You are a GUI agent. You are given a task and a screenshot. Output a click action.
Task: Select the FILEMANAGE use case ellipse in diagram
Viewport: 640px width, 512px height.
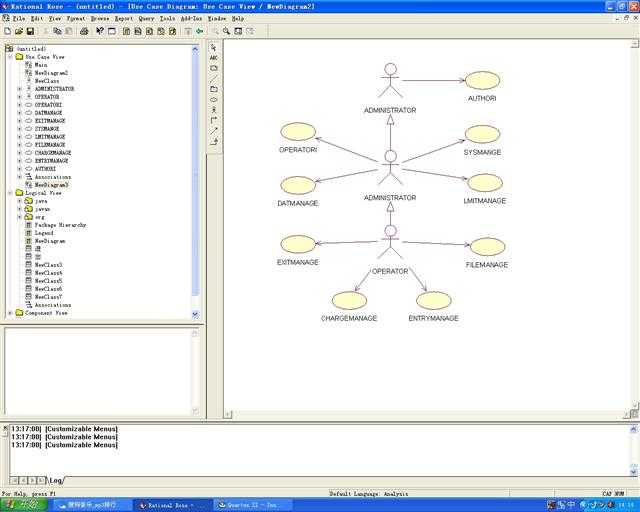(487, 247)
